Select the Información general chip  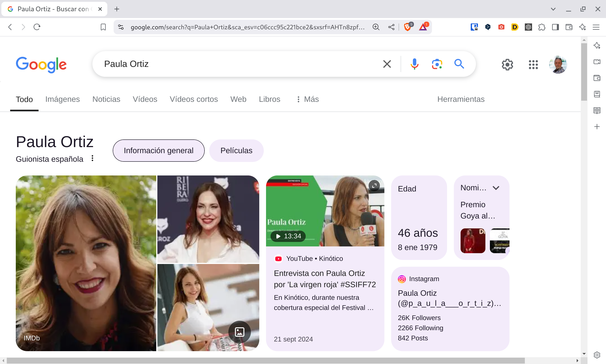(x=158, y=150)
